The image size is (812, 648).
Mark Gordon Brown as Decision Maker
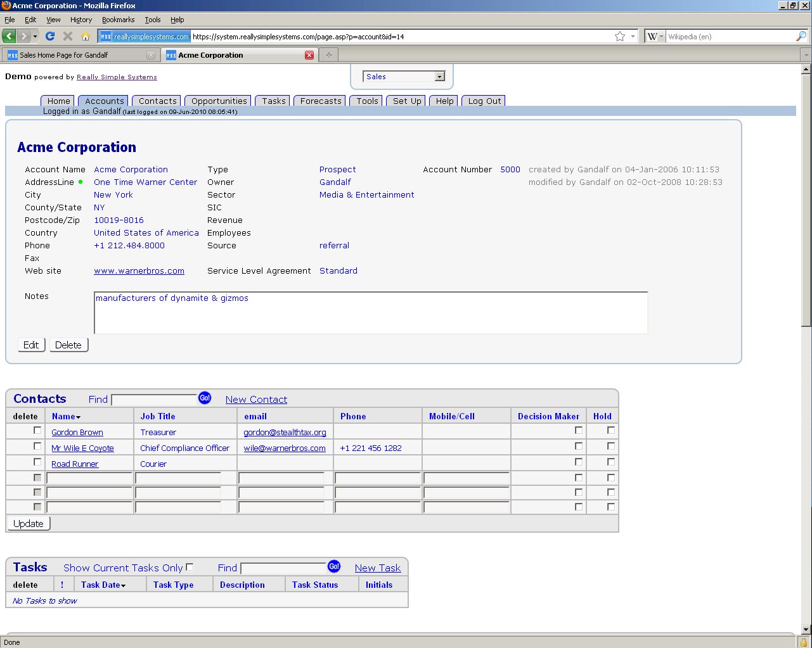[x=579, y=430]
